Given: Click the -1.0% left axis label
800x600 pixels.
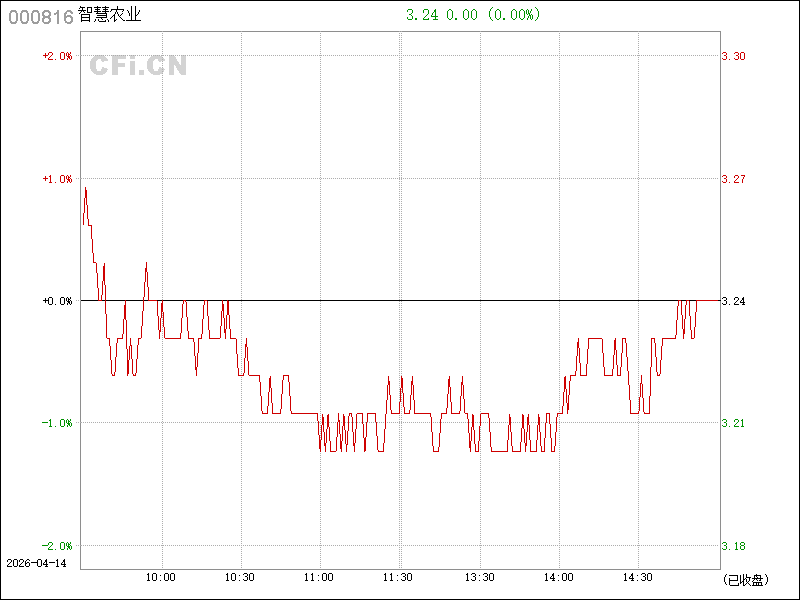Looking at the screenshot, I should click(x=57, y=423).
